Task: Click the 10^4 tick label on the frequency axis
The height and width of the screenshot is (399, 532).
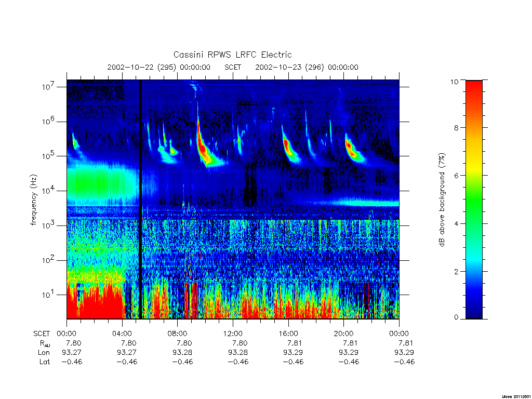Action: coord(49,191)
